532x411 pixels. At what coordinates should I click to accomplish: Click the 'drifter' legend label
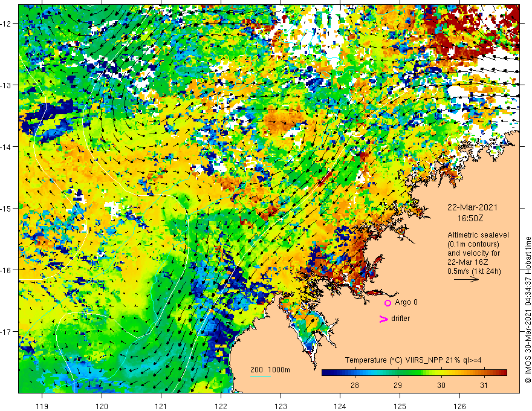tap(400, 319)
